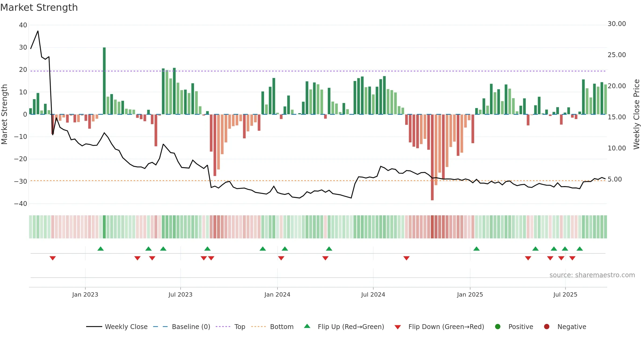Toggle the Baseline (0) legend label

(x=191, y=327)
